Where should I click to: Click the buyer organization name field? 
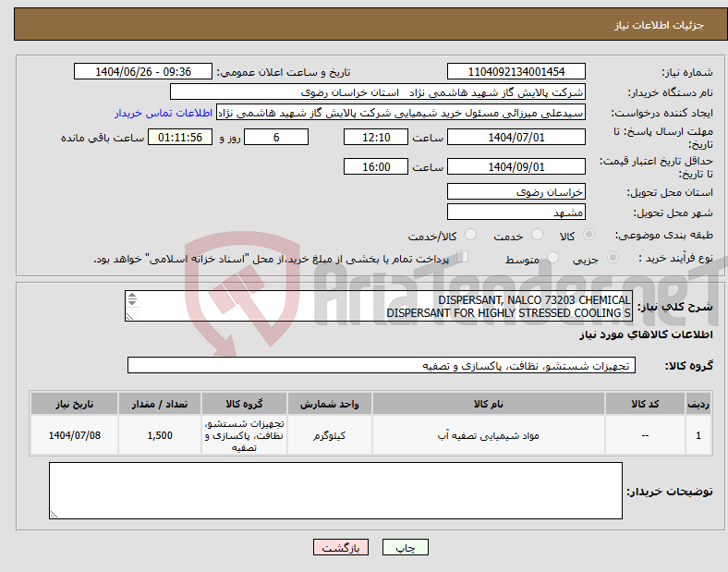(378, 91)
